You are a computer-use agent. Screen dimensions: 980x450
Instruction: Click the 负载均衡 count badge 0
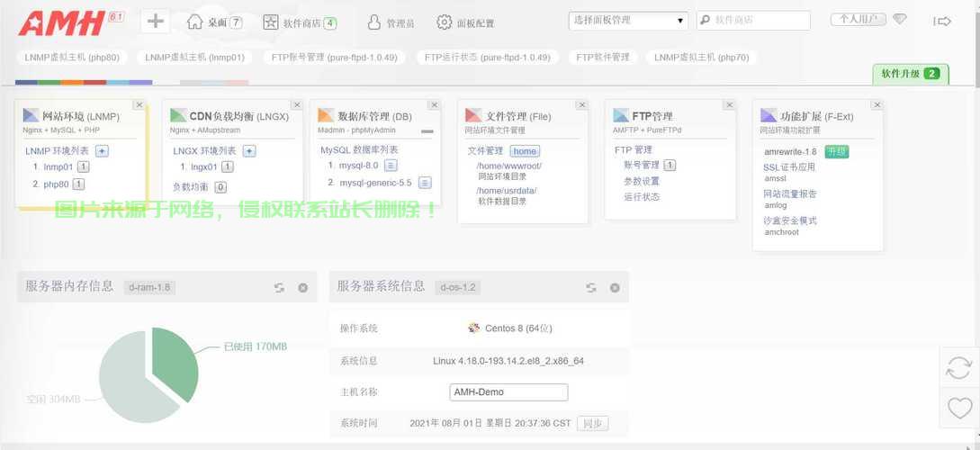point(220,187)
